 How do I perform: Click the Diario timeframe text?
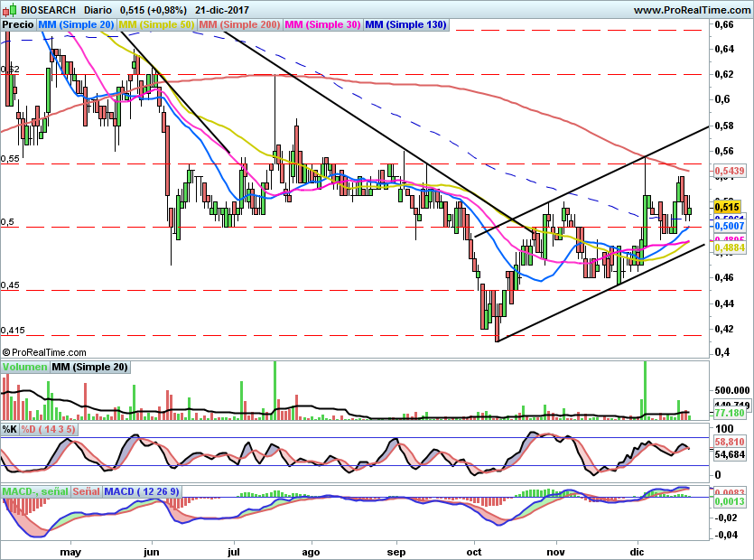click(x=98, y=10)
